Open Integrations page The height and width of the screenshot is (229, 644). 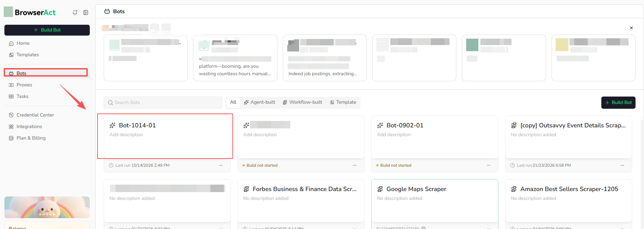tap(29, 126)
